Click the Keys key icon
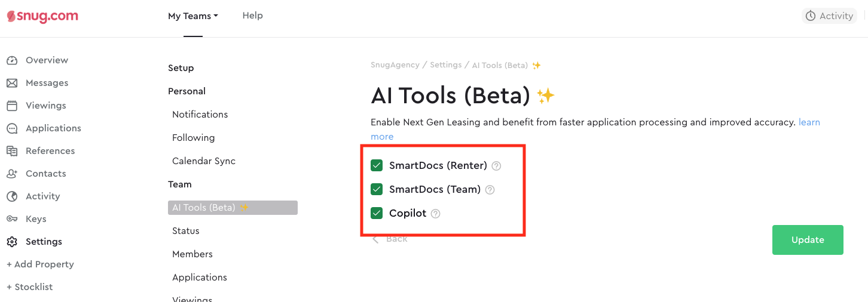Screen dimensions: 868x302 coord(12,219)
